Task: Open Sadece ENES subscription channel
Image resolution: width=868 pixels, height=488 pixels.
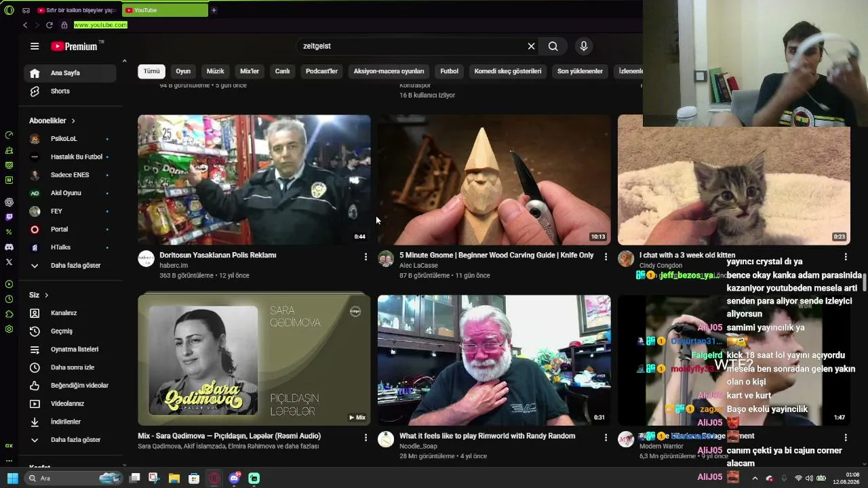Action: (70, 175)
